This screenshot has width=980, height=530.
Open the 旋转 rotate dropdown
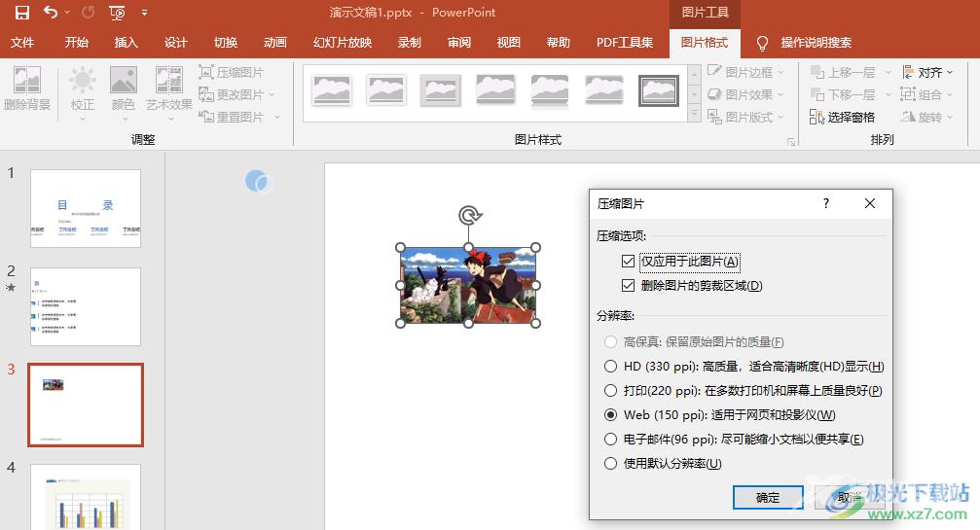tap(927, 117)
